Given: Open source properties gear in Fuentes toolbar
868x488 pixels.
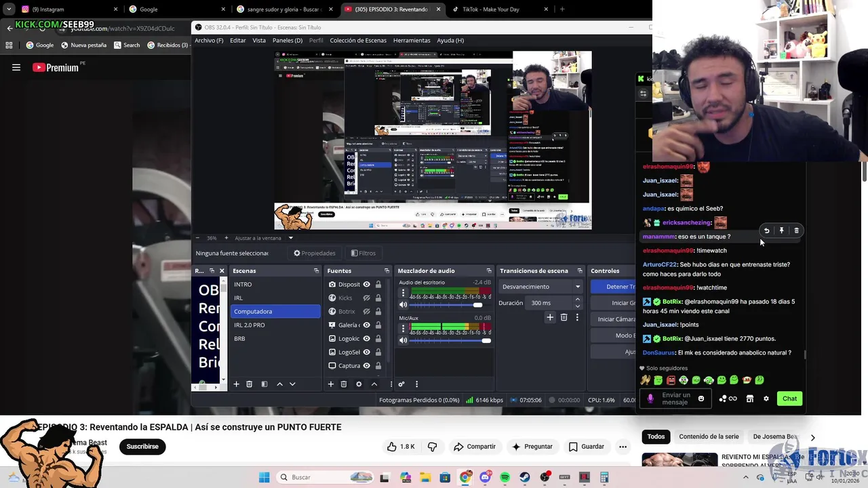Looking at the screenshot, I should [x=359, y=384].
